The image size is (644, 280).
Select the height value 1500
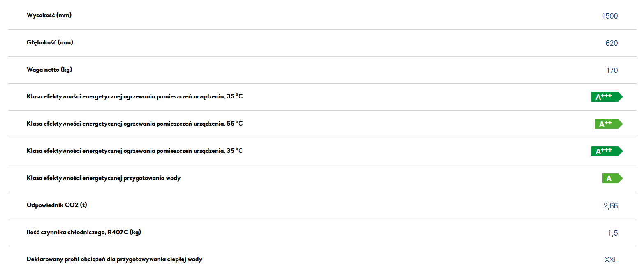[x=610, y=16]
